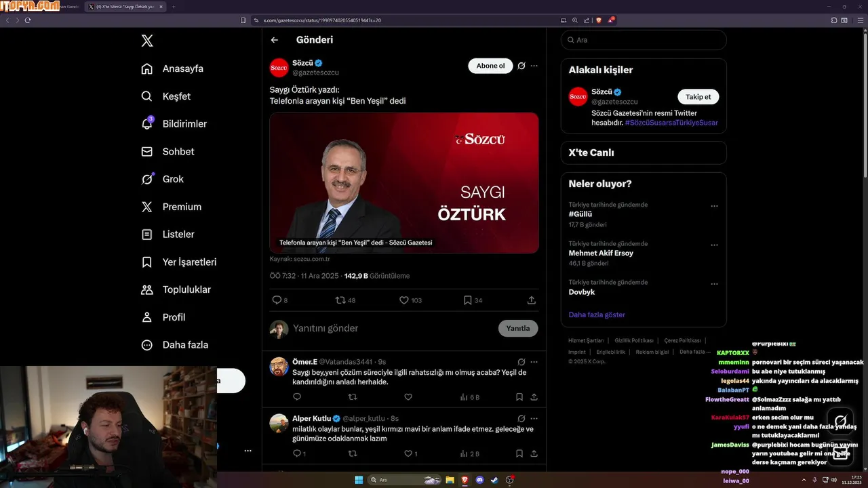Open File Explorer from taskbar
Viewport: 868px width, 488px height.
[450, 480]
